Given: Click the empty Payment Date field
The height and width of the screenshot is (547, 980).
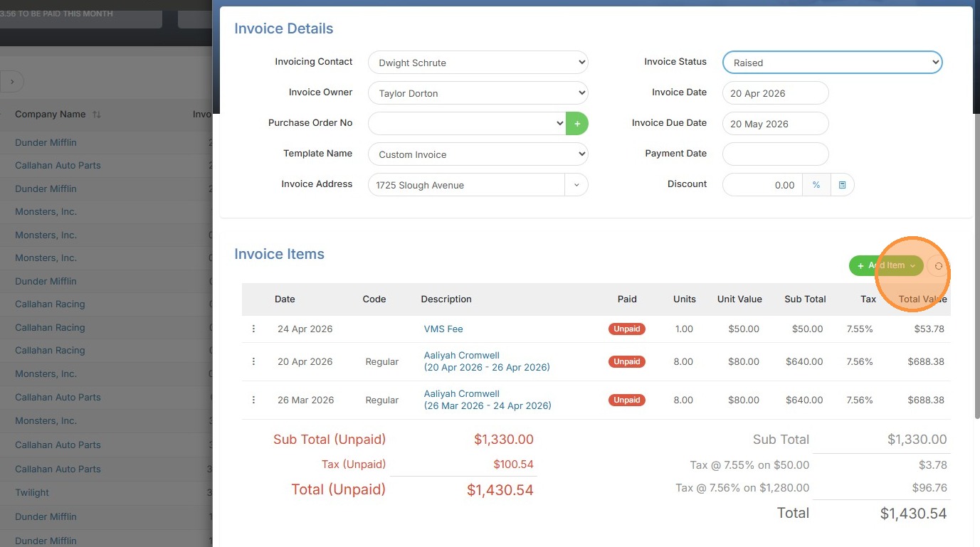Looking at the screenshot, I should [776, 154].
